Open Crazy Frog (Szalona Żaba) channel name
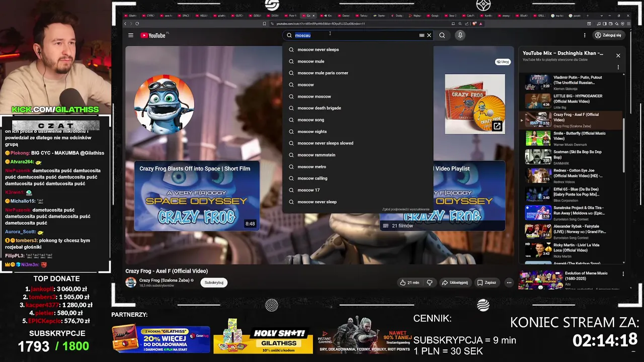 click(164, 280)
